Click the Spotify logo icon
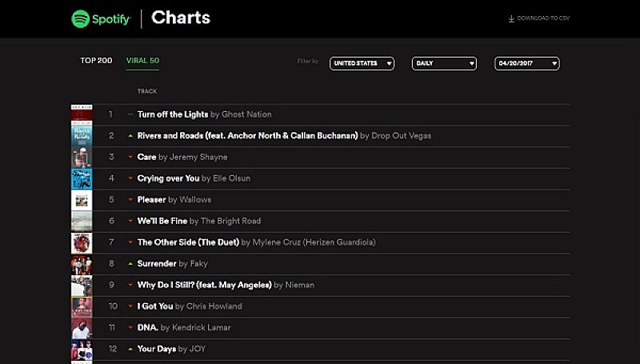Image resolution: width=640 pixels, height=364 pixels. click(81, 18)
